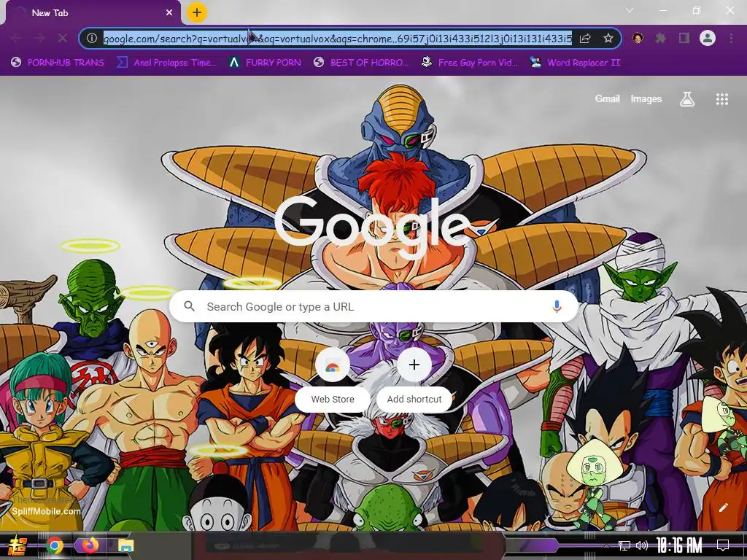This screenshot has height=560, width=747.
Task: Click the Search Google or type a URL box
Action: (374, 307)
